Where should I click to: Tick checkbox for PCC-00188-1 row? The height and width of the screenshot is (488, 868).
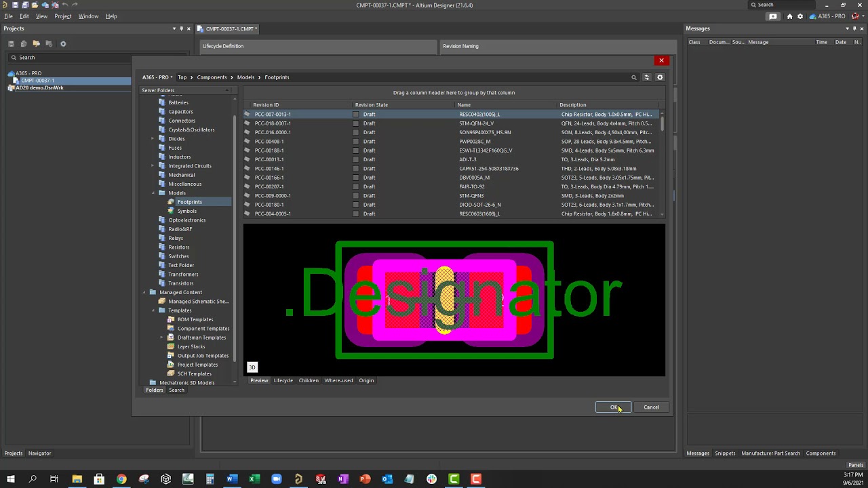click(x=356, y=150)
